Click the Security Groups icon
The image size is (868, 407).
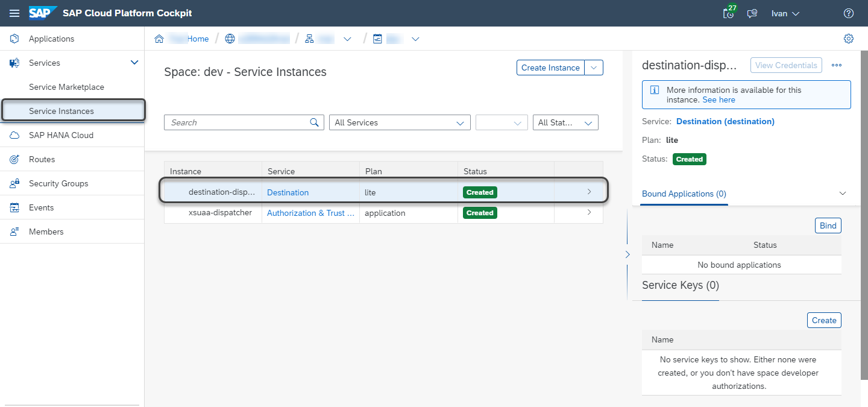click(x=14, y=183)
